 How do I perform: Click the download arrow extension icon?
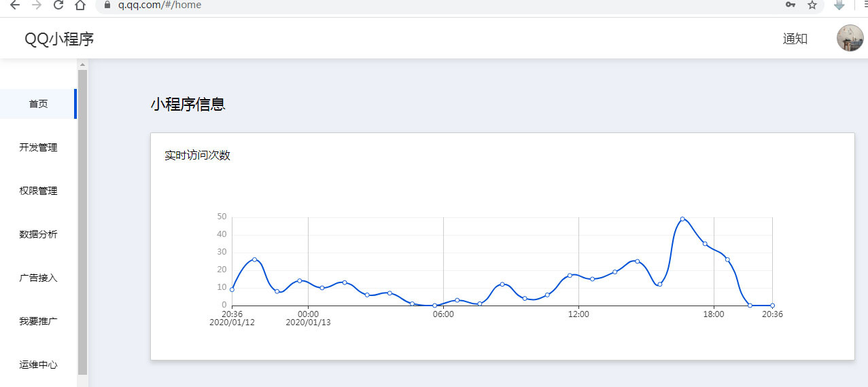839,5
